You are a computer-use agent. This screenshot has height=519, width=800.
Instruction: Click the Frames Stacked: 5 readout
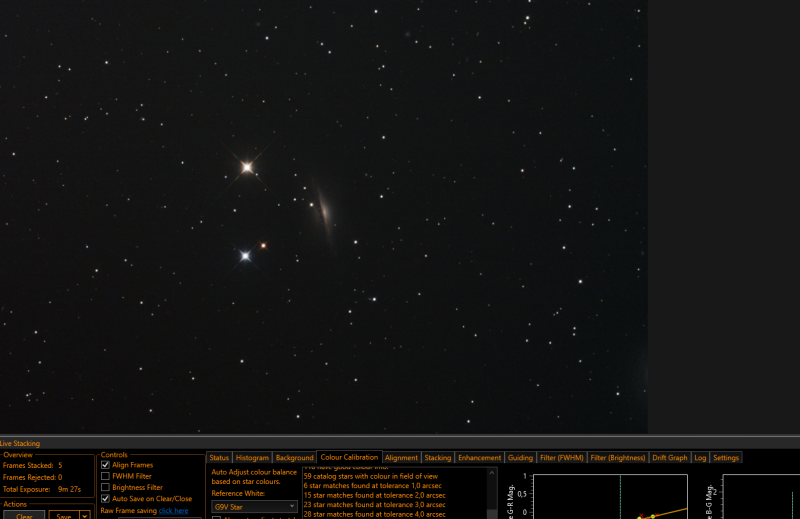click(33, 465)
